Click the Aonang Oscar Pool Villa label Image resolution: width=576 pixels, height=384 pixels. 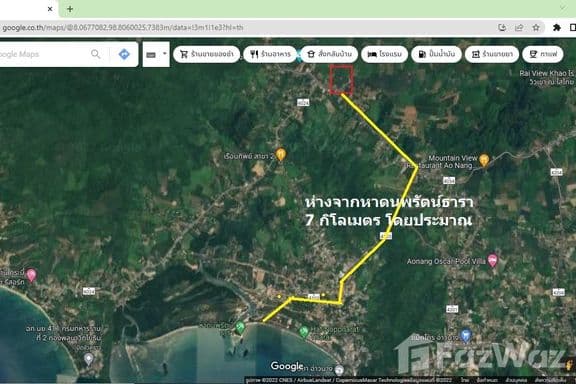coord(446,261)
